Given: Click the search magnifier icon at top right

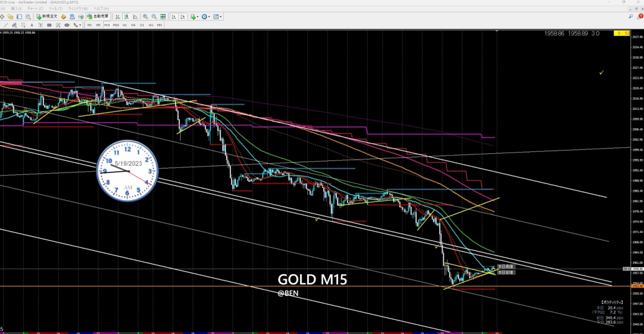Looking at the screenshot, I should point(630,17).
